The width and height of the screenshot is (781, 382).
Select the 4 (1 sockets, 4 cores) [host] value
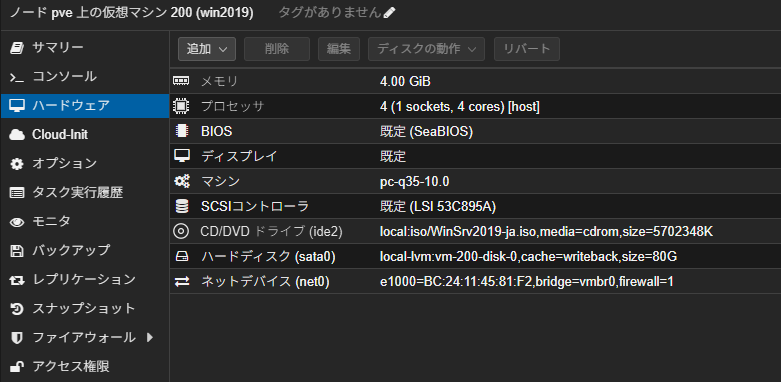[x=460, y=107]
